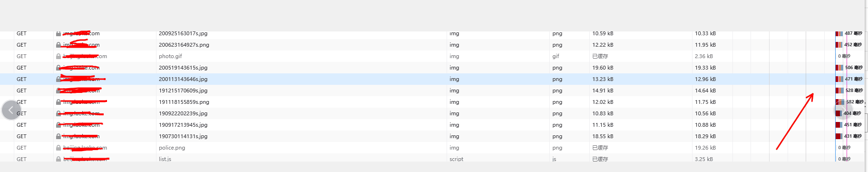The width and height of the screenshot is (868, 172).
Task: Click the 191118155859s.png request row
Action: click(433, 102)
